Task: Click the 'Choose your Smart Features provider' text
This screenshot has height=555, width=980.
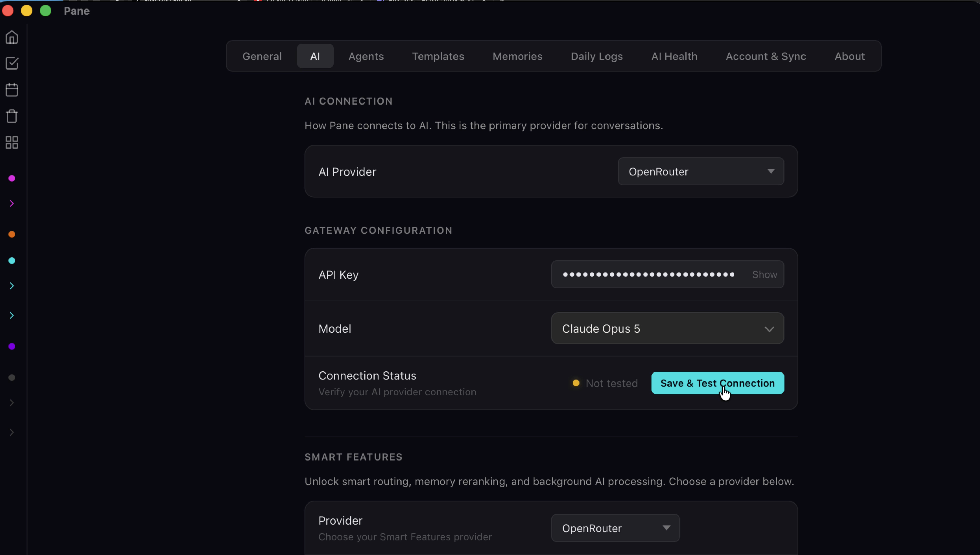Action: [405, 537]
